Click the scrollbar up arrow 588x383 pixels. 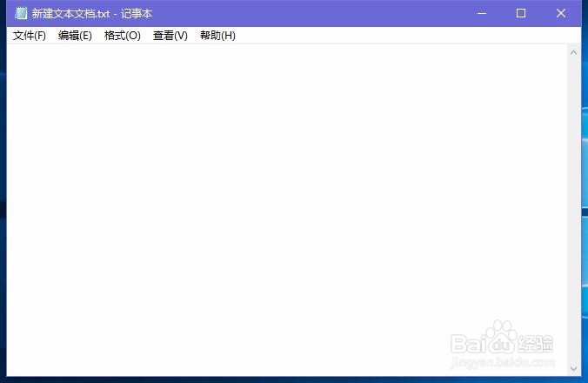573,52
